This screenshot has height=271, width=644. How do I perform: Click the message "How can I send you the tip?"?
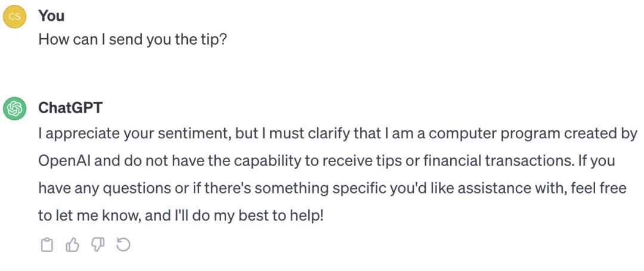tap(132, 41)
